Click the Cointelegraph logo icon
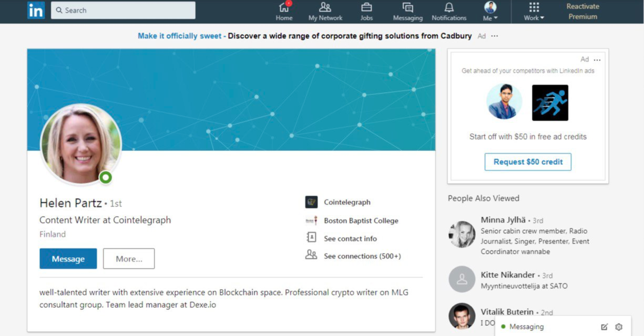This screenshot has height=336, width=644. [311, 202]
